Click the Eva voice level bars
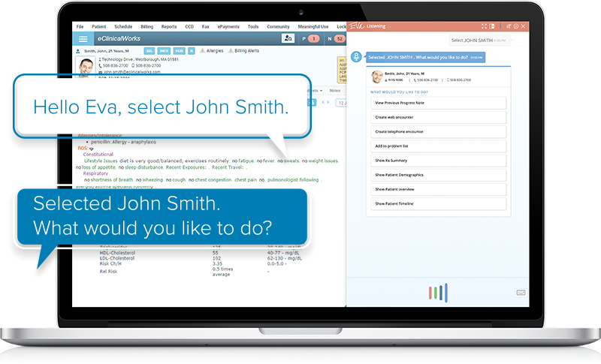The height and width of the screenshot is (364, 601). (x=438, y=293)
